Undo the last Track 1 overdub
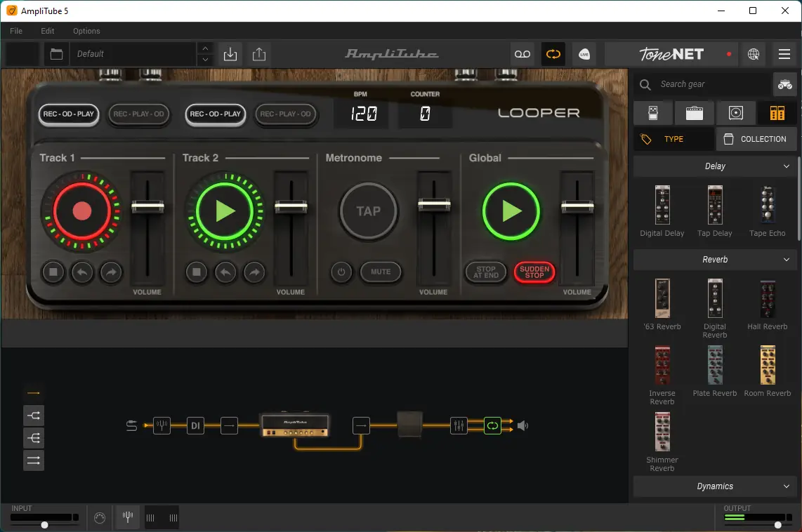 (82, 272)
